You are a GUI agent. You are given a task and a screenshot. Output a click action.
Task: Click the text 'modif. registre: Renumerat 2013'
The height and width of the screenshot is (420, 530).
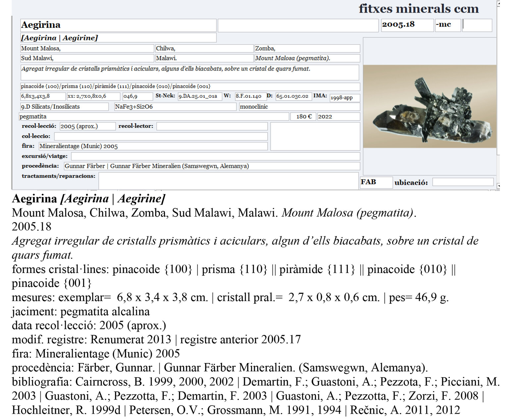[x=91, y=340]
